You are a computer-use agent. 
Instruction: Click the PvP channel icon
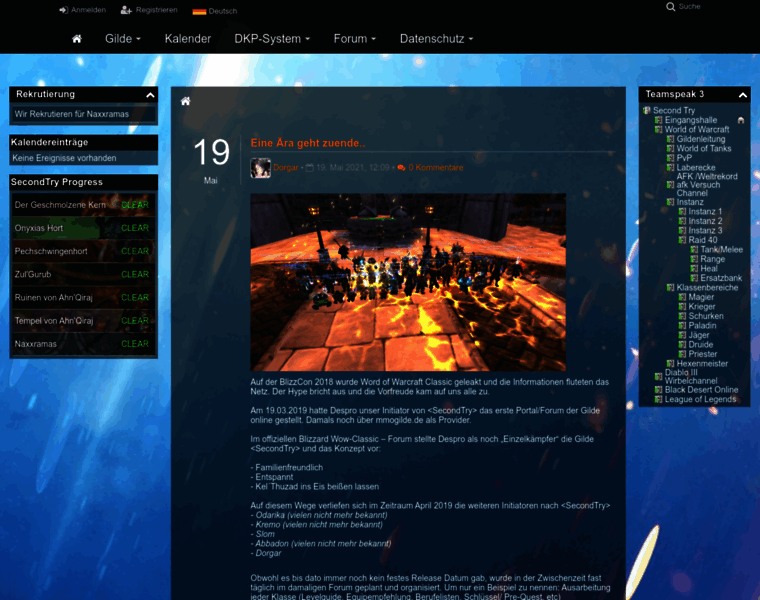(x=670, y=158)
